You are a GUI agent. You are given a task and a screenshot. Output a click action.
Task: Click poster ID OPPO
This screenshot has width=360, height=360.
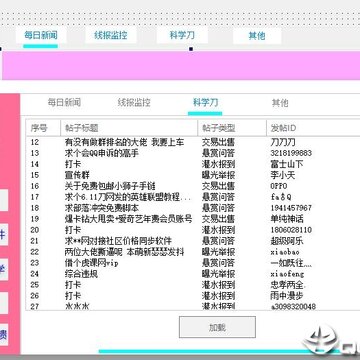tap(279, 186)
